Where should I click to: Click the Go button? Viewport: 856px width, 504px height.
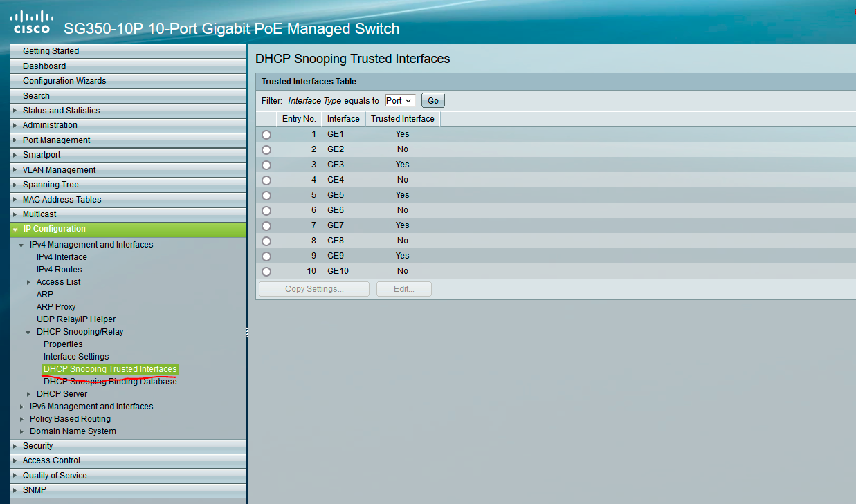[432, 100]
